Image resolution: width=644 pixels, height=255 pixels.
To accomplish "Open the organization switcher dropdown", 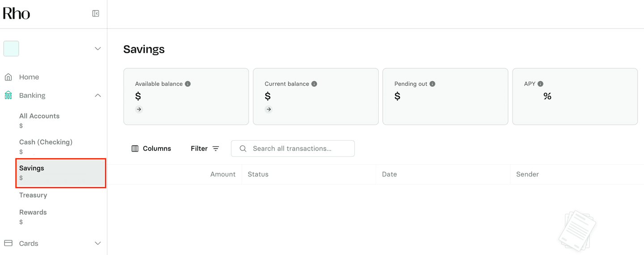I will [x=97, y=49].
